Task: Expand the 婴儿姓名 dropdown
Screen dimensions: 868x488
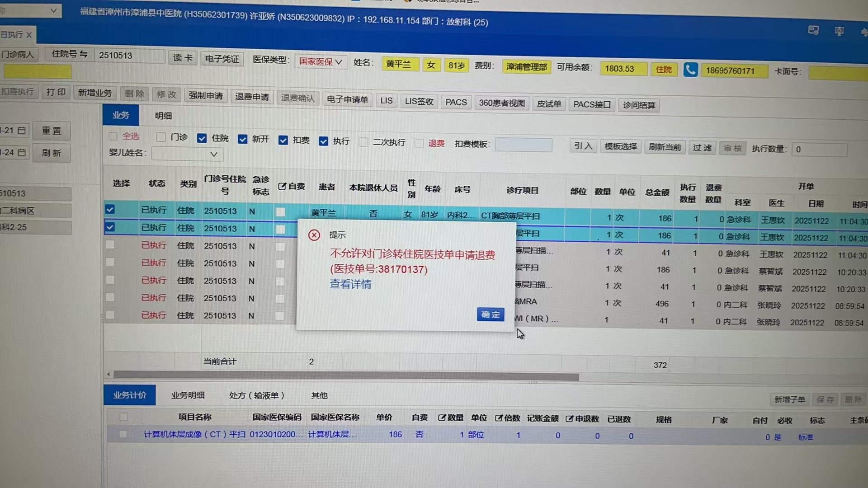Action: (x=214, y=154)
